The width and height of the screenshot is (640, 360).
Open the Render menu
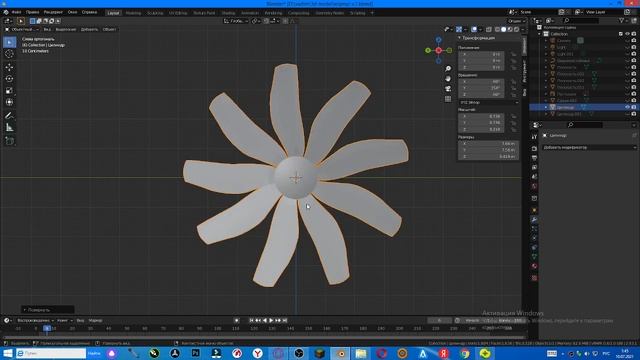pos(53,12)
